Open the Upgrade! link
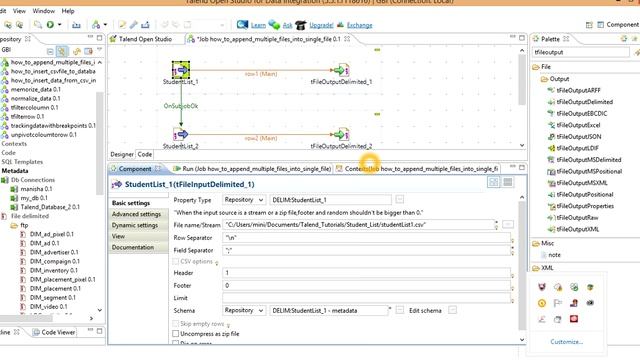Image resolution: width=640 pixels, height=360 pixels. (321, 25)
